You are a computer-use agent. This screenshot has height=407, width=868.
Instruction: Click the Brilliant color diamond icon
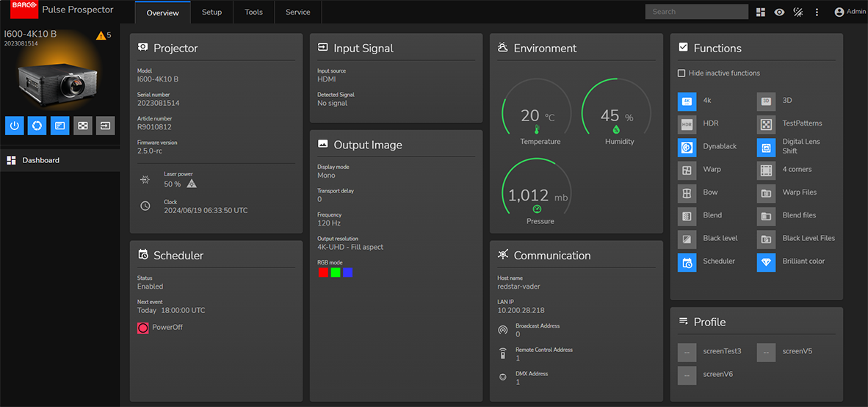point(766,262)
